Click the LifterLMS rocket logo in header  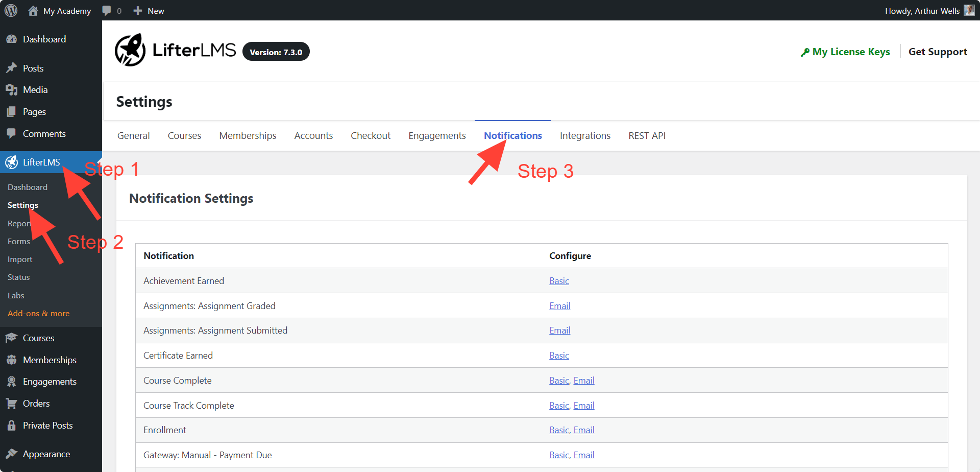pyautogui.click(x=130, y=50)
